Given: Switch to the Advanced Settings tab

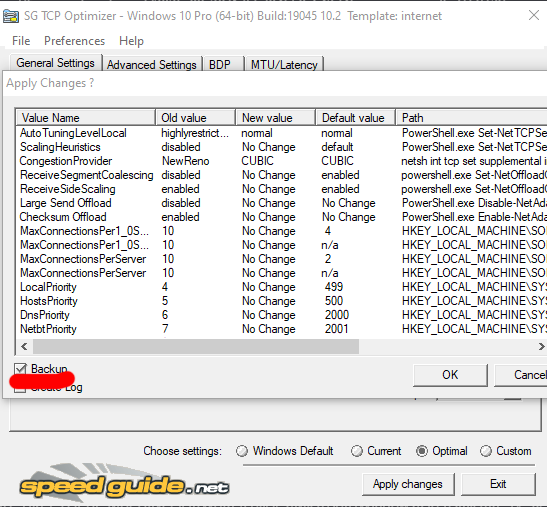Looking at the screenshot, I should tap(152, 65).
